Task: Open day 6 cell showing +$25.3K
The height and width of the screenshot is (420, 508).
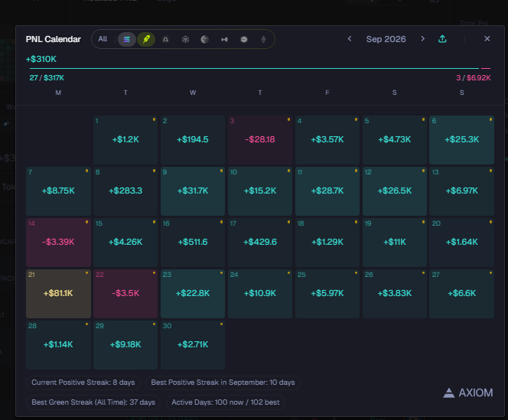Action: pos(461,140)
